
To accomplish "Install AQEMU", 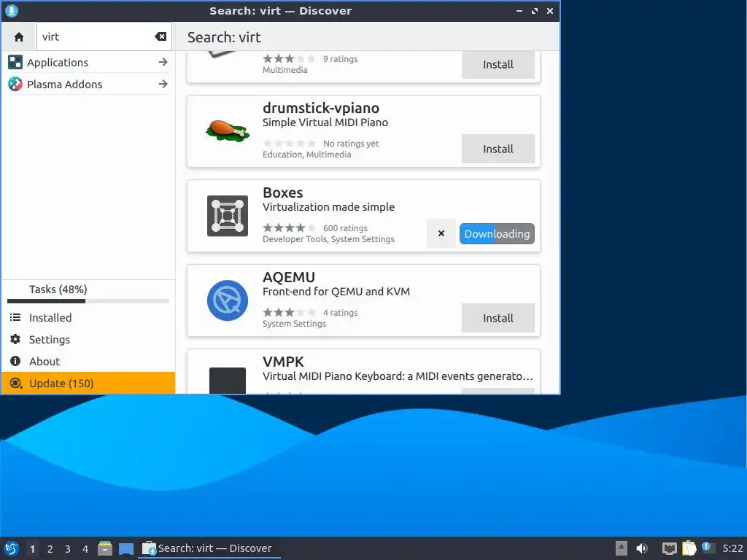I will (x=498, y=318).
